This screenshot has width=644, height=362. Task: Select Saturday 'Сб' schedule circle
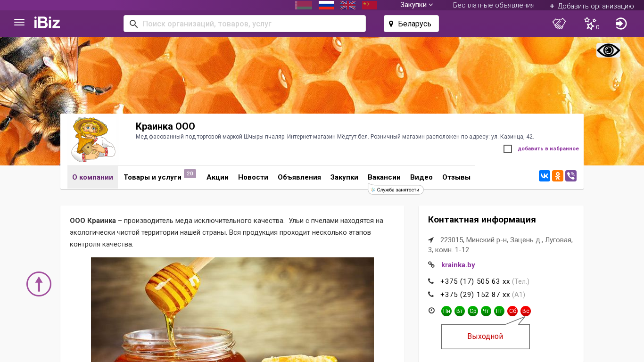click(512, 311)
